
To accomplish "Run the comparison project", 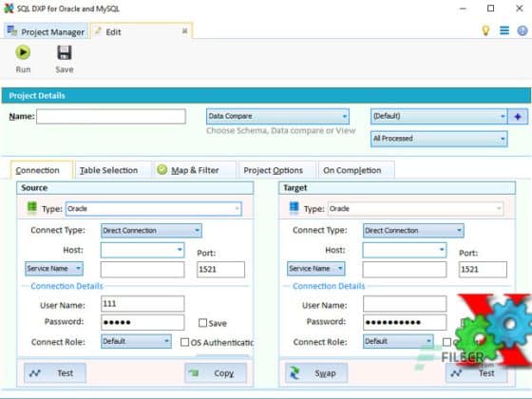I will click(x=23, y=59).
